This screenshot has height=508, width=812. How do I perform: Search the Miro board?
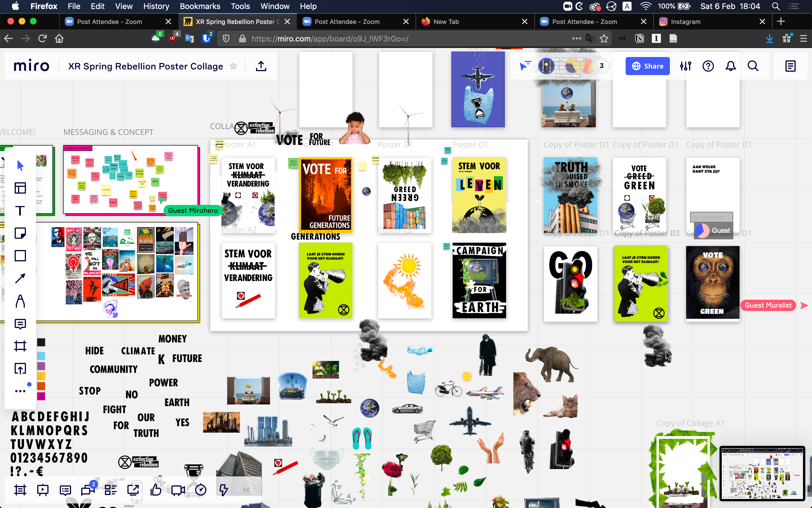753,66
